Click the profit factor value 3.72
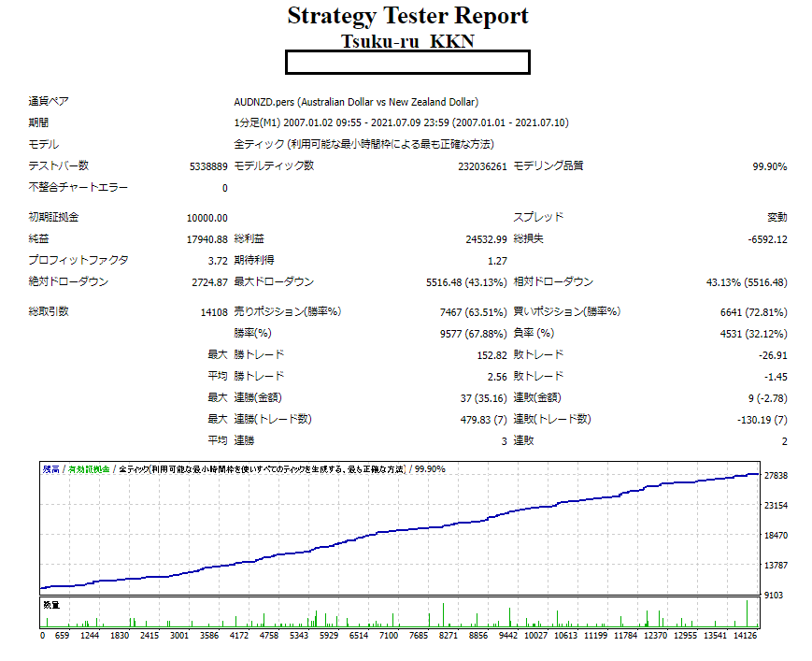The width and height of the screenshot is (812, 661). [218, 261]
